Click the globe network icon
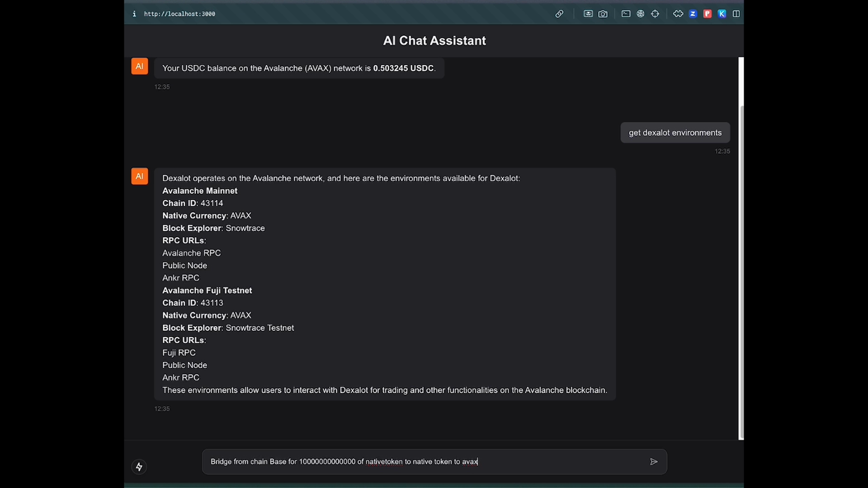Image resolution: width=868 pixels, height=488 pixels. [x=641, y=14]
